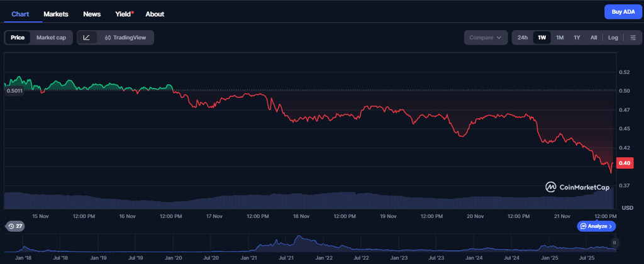644x264 pixels.
Task: Select the 24h time range
Action: pyautogui.click(x=522, y=38)
